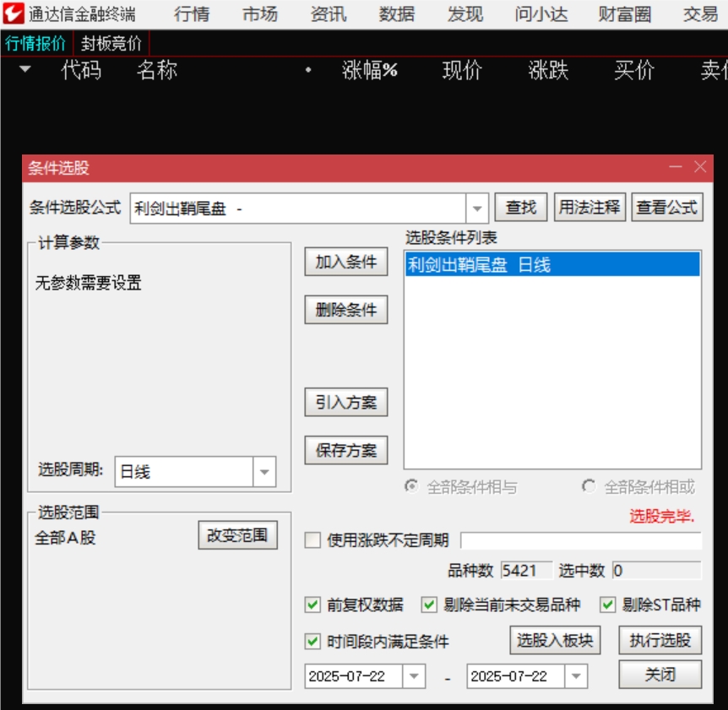Viewport: 728px width, 710px height.
Task: Select 利剑出鞘尾盘 日线 in condition list
Action: point(552,264)
